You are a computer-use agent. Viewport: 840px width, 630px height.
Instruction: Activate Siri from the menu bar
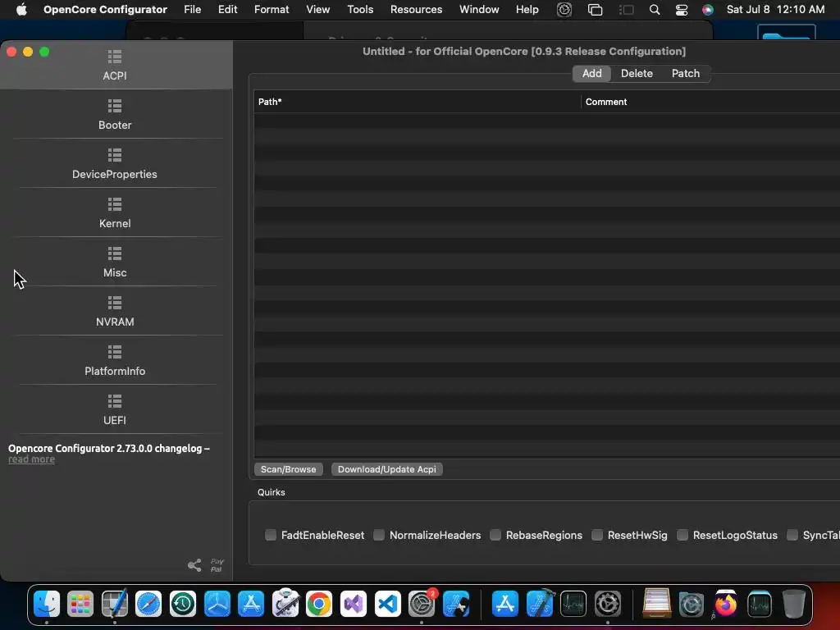tap(708, 10)
